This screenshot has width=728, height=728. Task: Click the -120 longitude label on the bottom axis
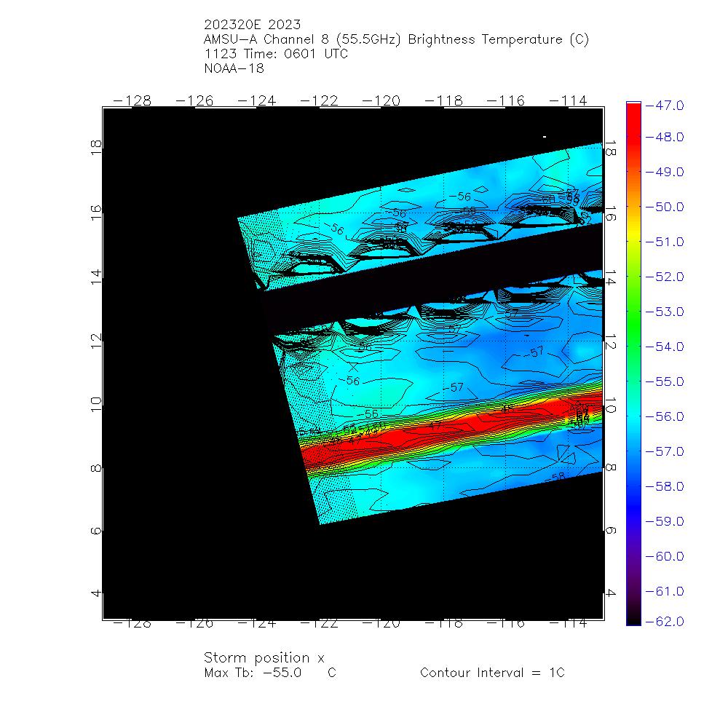[x=382, y=624]
